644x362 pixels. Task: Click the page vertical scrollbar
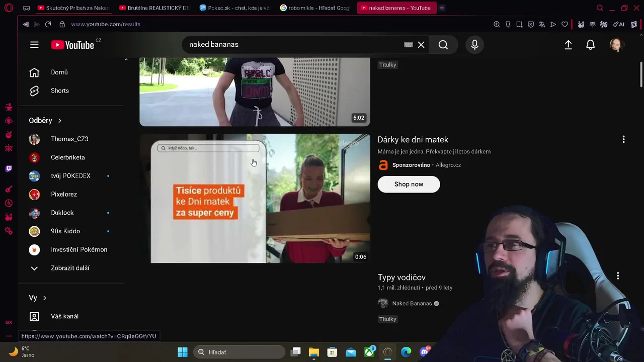pyautogui.click(x=641, y=74)
